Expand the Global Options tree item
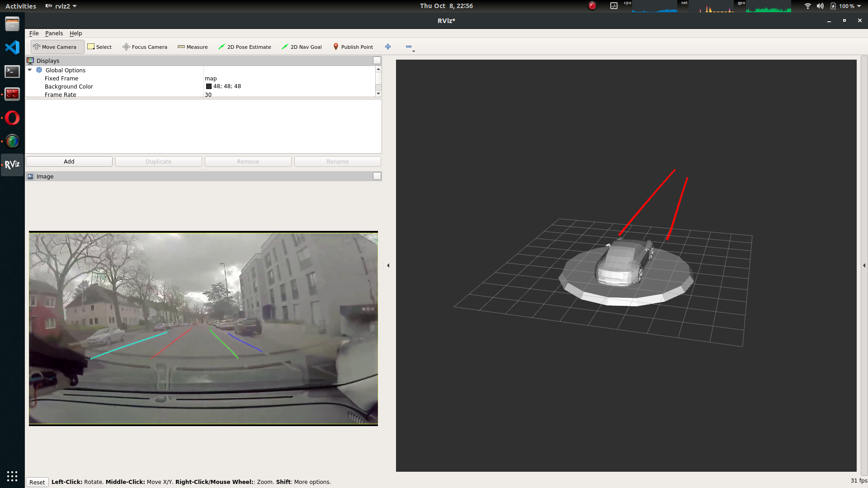868x488 pixels. 30,70
